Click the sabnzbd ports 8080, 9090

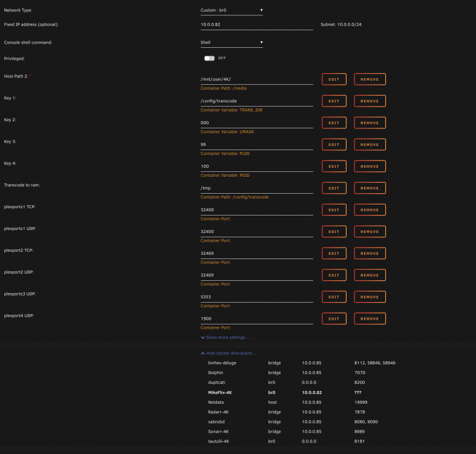(366, 422)
